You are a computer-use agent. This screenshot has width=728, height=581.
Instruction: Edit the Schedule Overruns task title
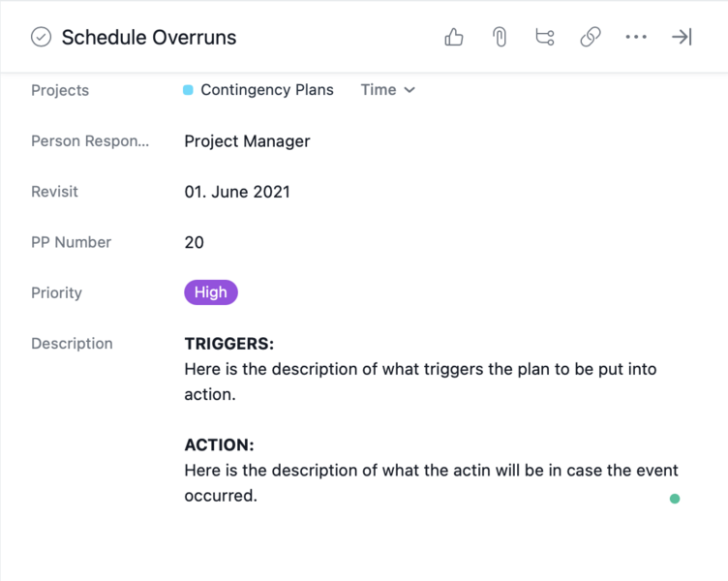pos(149,38)
